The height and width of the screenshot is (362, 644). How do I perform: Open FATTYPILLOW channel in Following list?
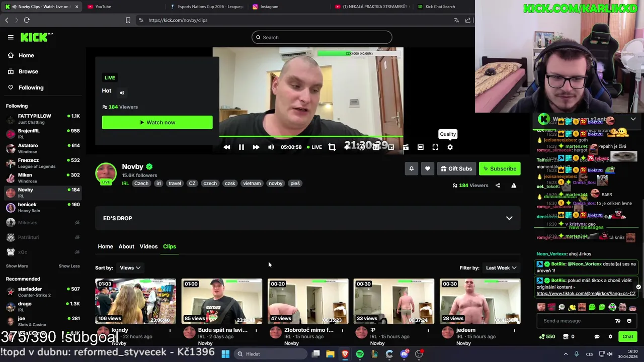point(43,119)
